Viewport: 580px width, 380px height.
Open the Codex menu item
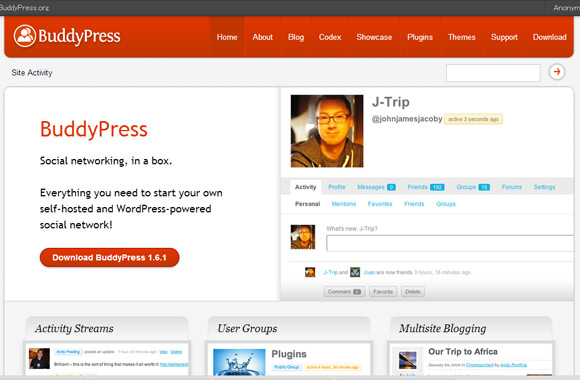(x=330, y=37)
